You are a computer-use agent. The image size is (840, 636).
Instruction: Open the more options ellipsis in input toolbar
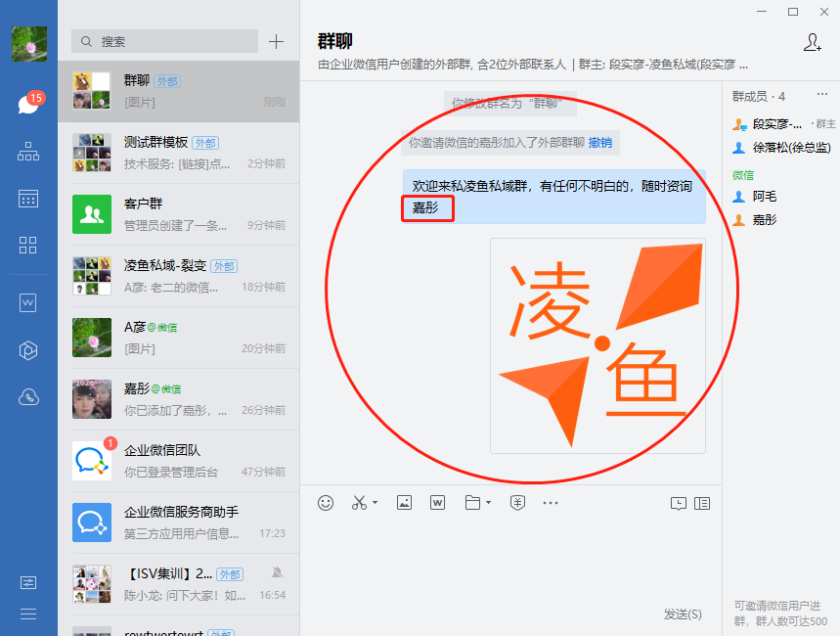click(x=551, y=503)
